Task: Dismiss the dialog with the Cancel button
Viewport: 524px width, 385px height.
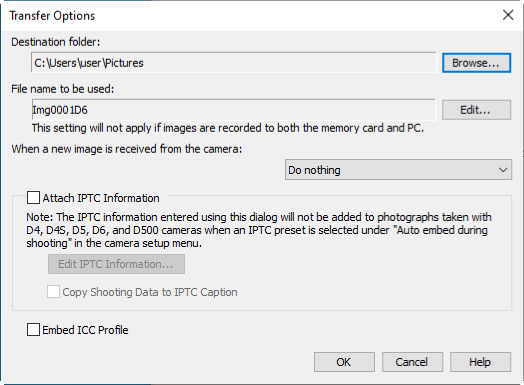Action: click(412, 362)
